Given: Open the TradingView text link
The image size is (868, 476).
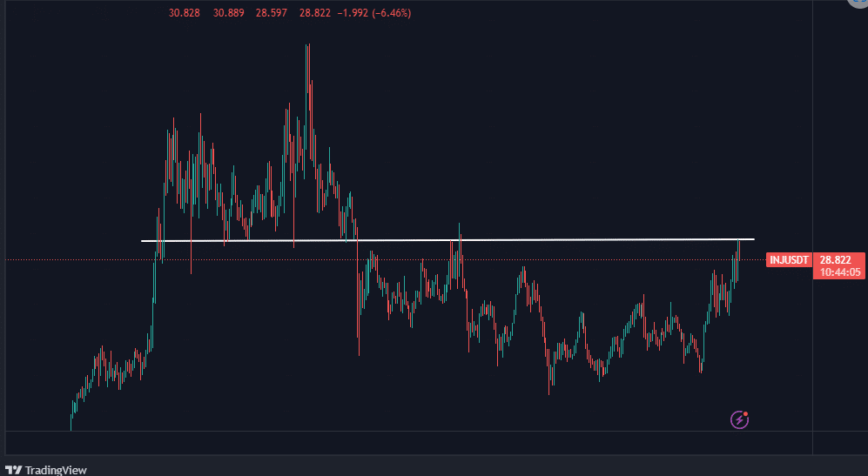Looking at the screenshot, I should click(56, 470).
